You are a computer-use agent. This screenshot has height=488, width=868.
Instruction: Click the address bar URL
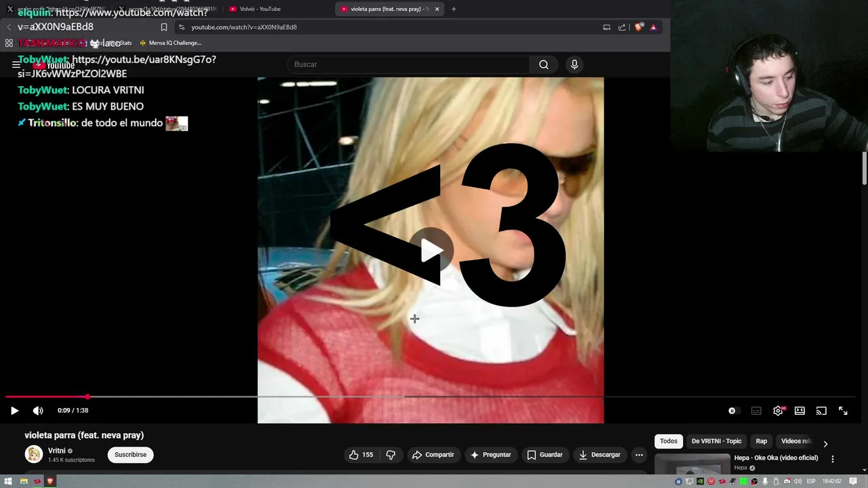pyautogui.click(x=244, y=27)
